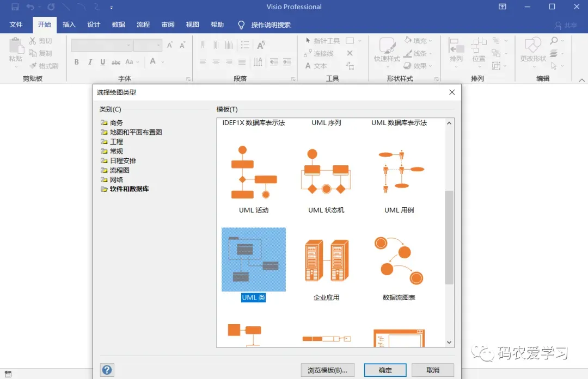Open the 流程图 category folder
The width and height of the screenshot is (588, 379).
pos(115,170)
